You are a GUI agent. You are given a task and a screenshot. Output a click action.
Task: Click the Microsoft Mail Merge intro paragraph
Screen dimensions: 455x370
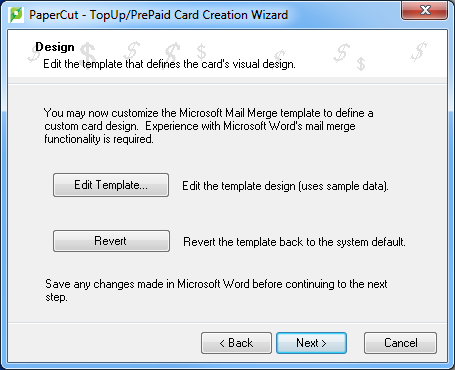[x=209, y=126]
